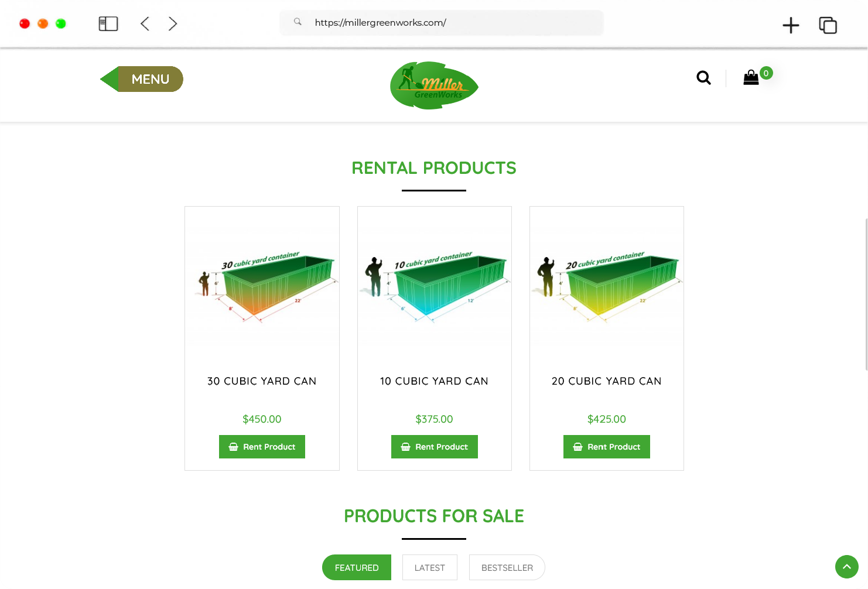868x589 pixels.
Task: Click the back-to-top arrow button
Action: (x=847, y=567)
